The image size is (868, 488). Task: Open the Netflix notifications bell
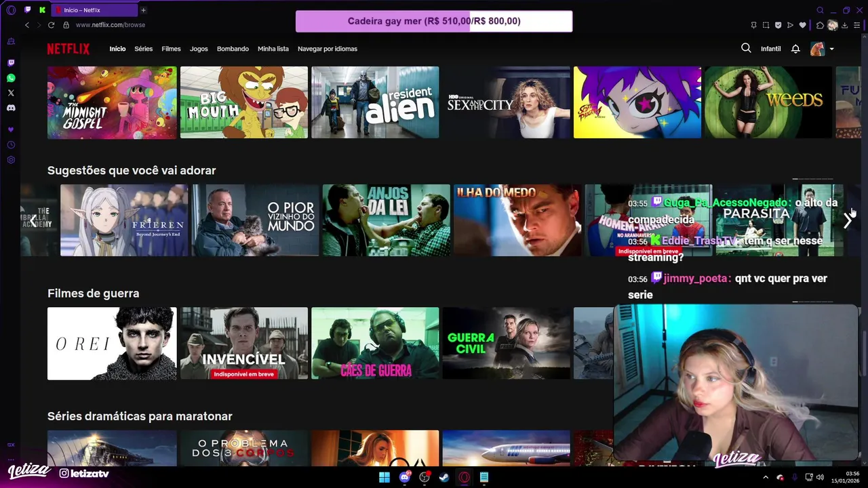pos(795,49)
